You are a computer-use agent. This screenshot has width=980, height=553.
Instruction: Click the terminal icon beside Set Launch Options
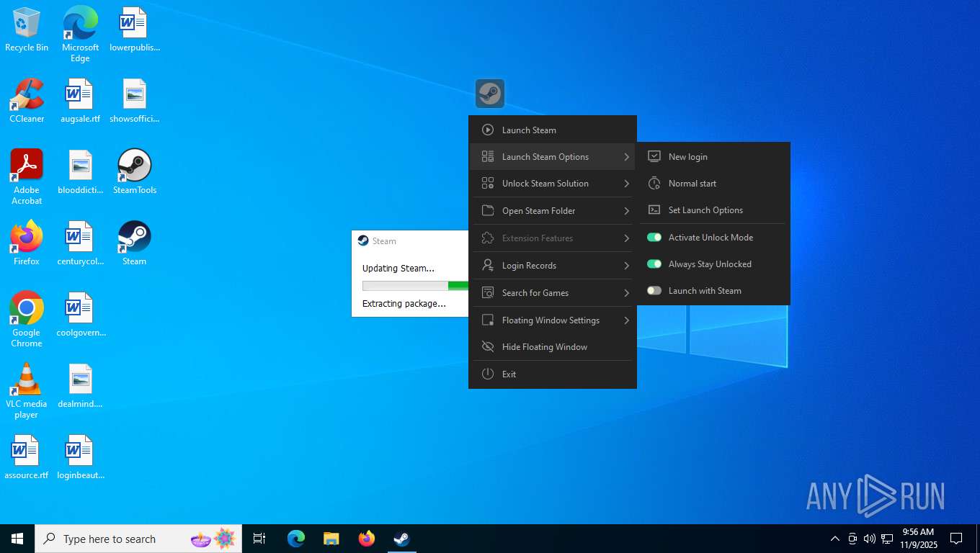(654, 210)
